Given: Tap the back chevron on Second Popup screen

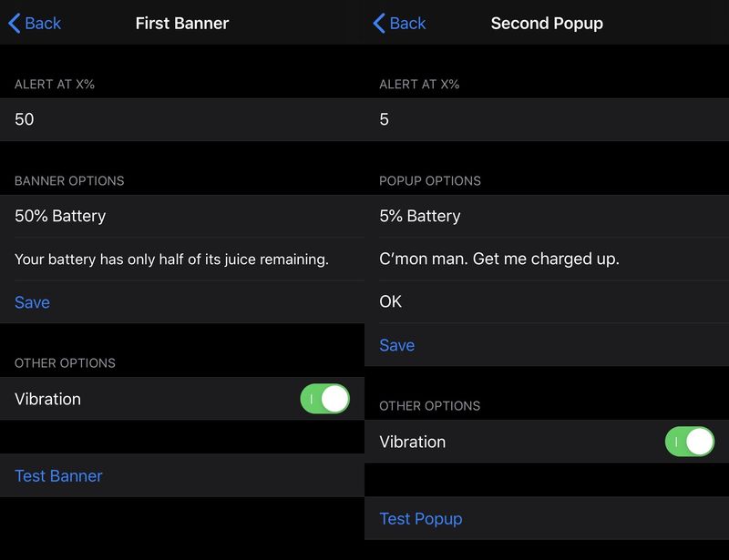Looking at the screenshot, I should pyautogui.click(x=379, y=24).
